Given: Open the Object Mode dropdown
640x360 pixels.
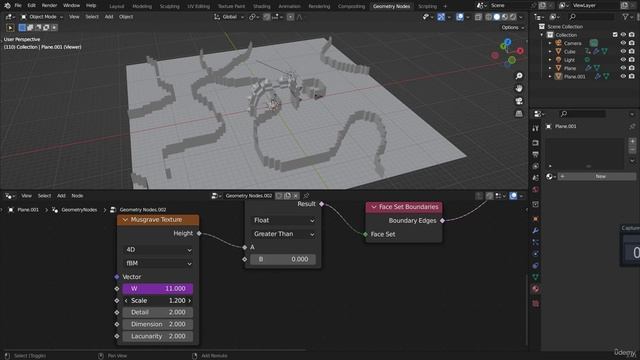Looking at the screenshot, I should pyautogui.click(x=42, y=17).
